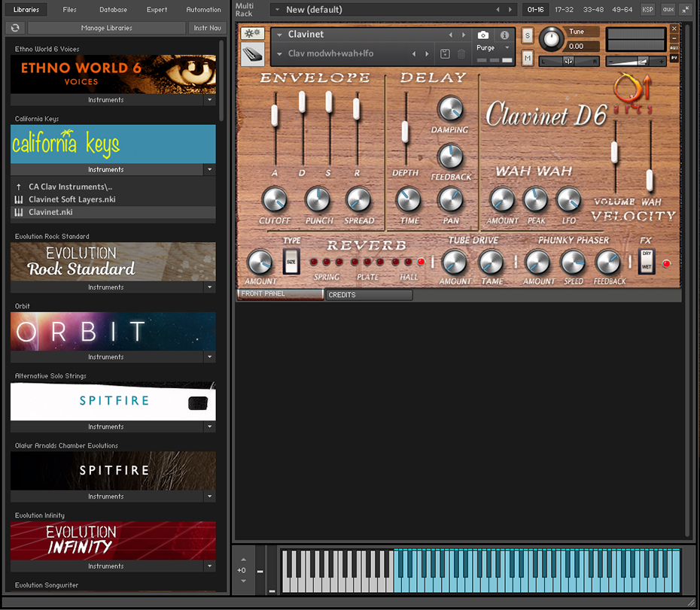Load Clavinet Soft Layers.nki
Screen dimensions: 700x610
click(x=72, y=199)
